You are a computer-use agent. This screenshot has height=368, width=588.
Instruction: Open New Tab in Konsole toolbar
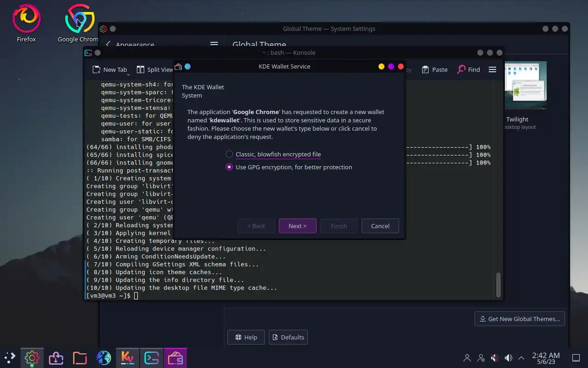[110, 69]
